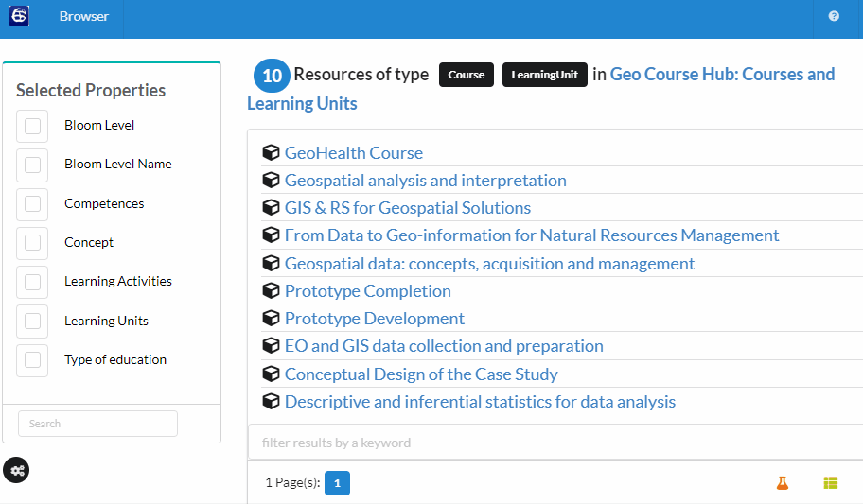The width and height of the screenshot is (863, 504).
Task: Click the app logo in top-left corner
Action: click(x=19, y=16)
